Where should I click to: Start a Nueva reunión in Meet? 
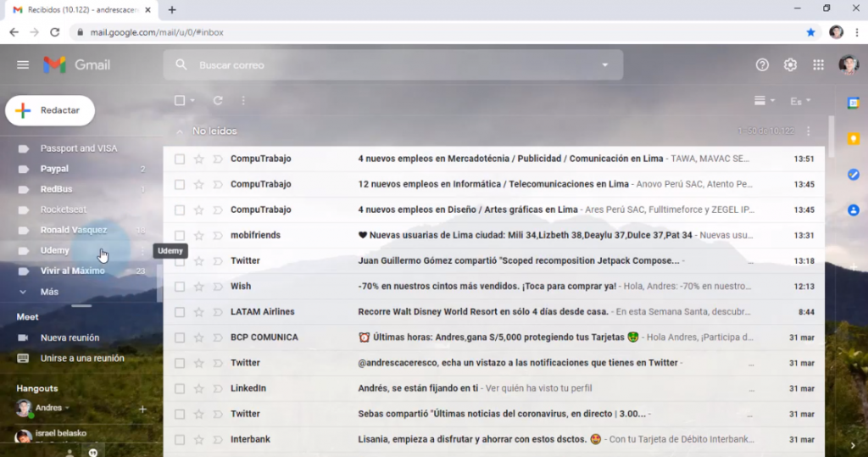70,338
